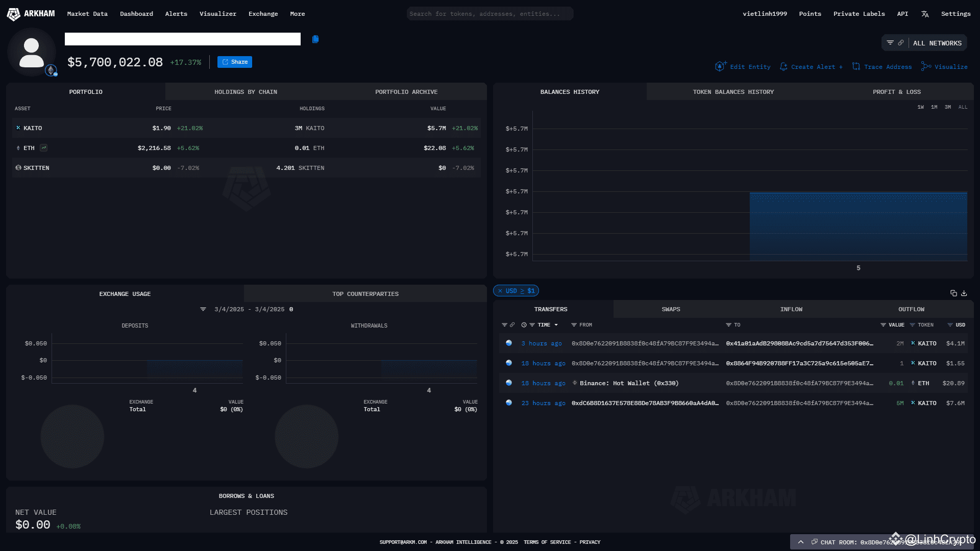Image resolution: width=980 pixels, height=551 pixels.
Task: Click the clock icon in the TIME column
Action: [x=524, y=325]
